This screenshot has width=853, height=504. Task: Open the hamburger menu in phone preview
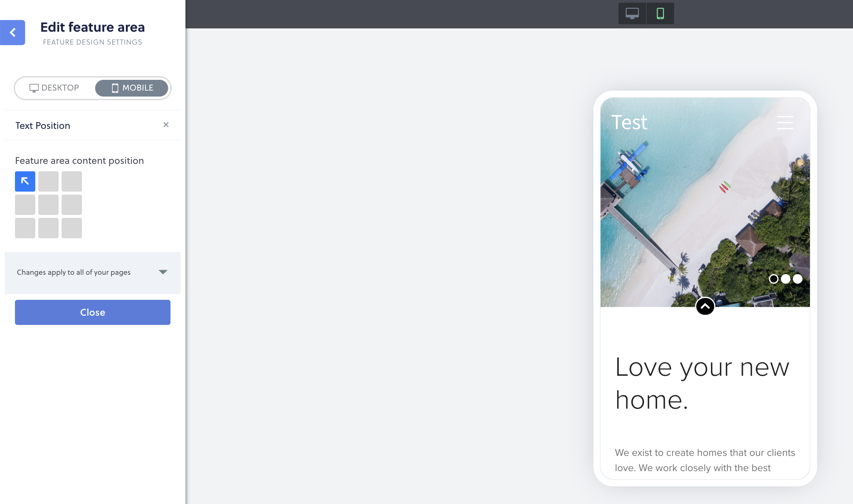point(785,123)
